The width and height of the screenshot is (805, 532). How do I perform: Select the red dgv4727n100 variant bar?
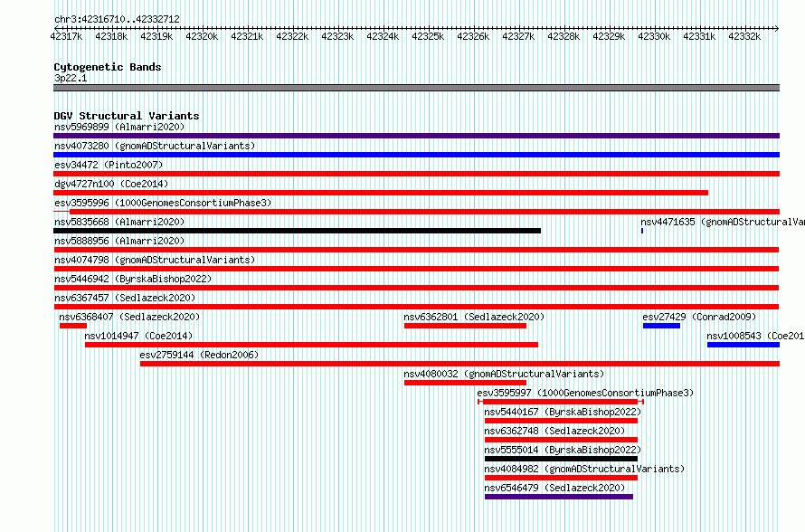click(381, 193)
